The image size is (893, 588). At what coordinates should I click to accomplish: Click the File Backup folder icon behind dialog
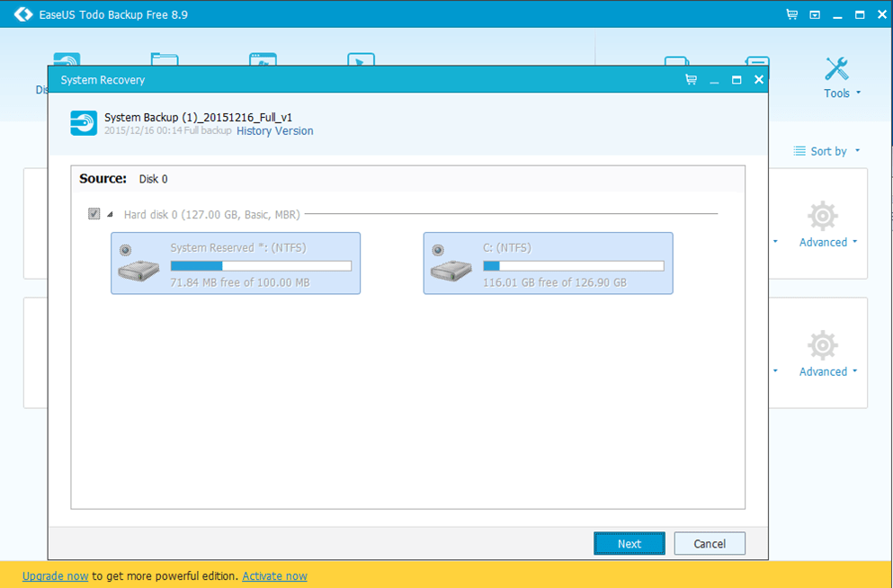pos(165,58)
